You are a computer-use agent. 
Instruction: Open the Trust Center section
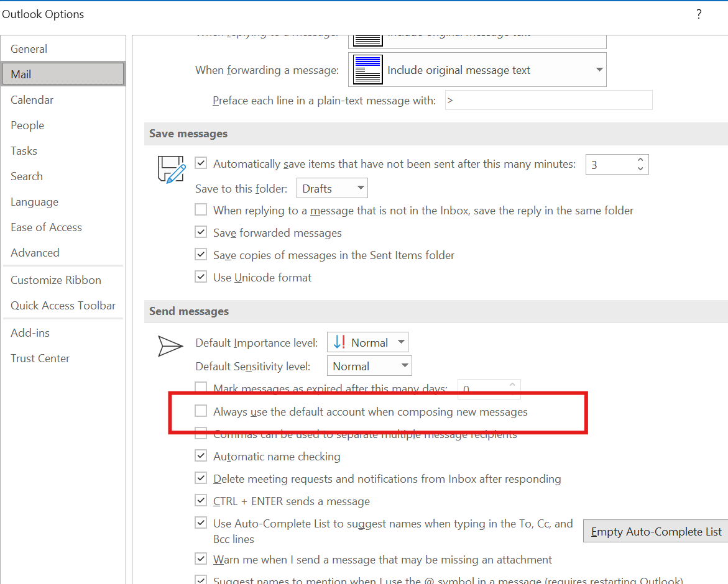point(40,358)
